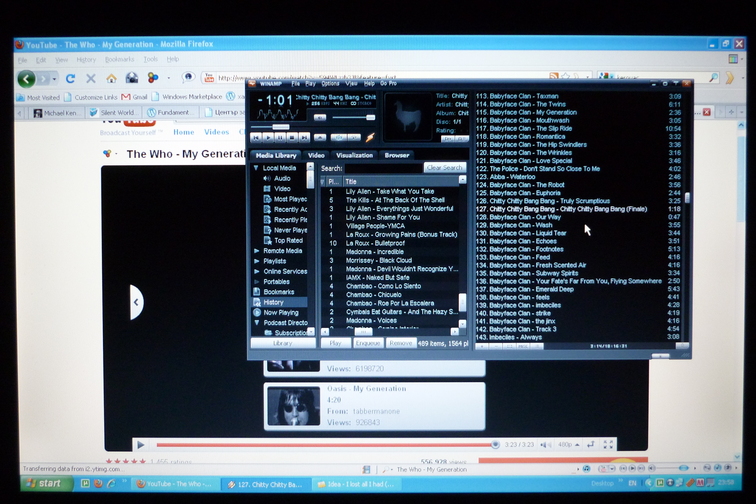Click YouTube player popout arrow icon
Screen dimensions: 756x504
[591, 445]
